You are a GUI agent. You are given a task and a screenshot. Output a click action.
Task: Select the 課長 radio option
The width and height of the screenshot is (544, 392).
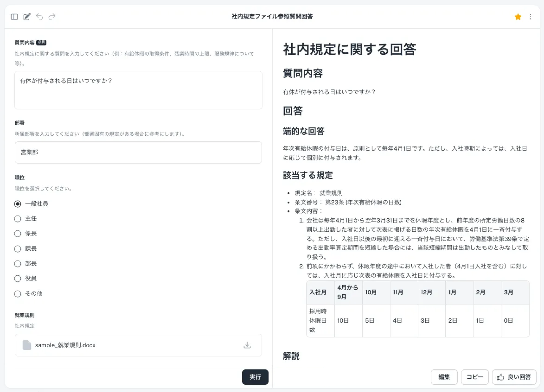tap(18, 249)
